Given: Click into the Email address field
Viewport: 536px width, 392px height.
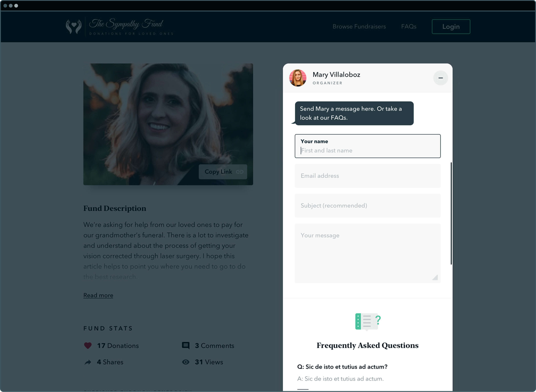Looking at the screenshot, I should (x=367, y=176).
